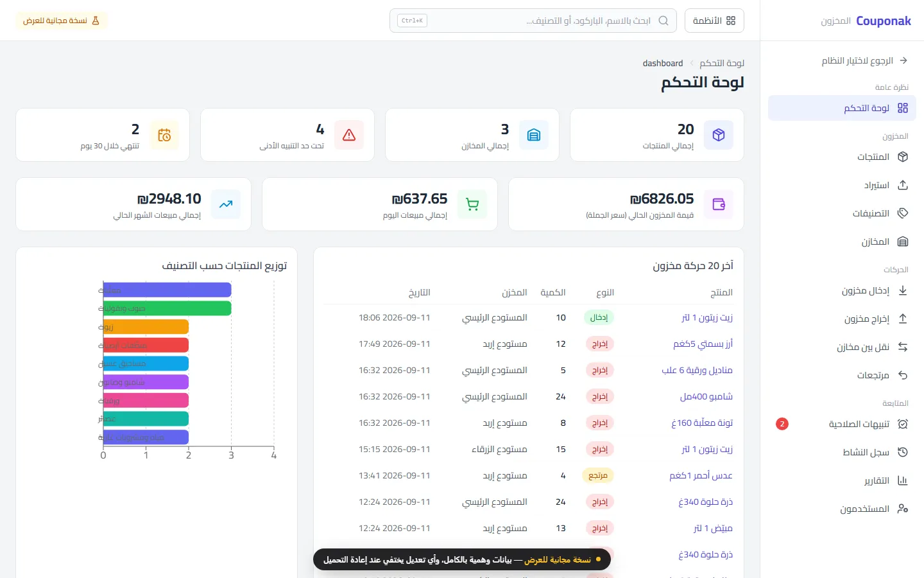Image resolution: width=924 pixels, height=578 pixels.
Task: Open the سجل النشاط history icon
Action: (x=903, y=452)
